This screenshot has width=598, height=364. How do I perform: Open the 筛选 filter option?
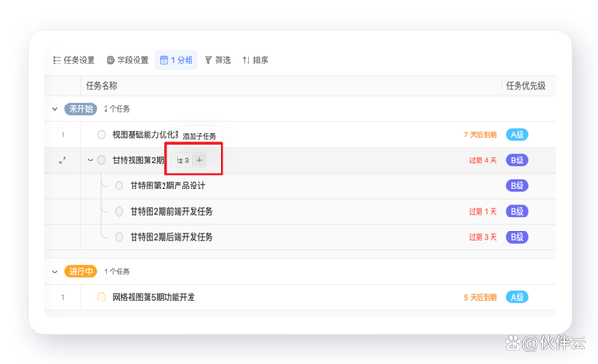click(x=218, y=60)
